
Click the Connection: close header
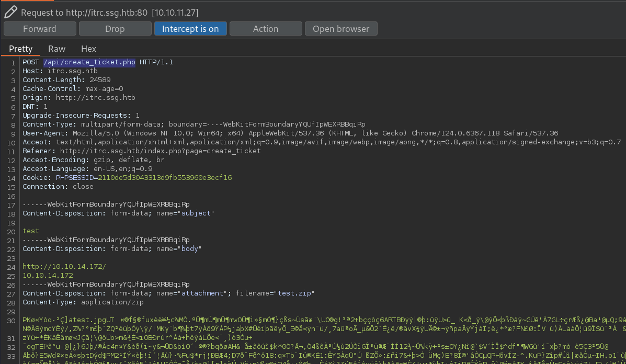point(58,186)
